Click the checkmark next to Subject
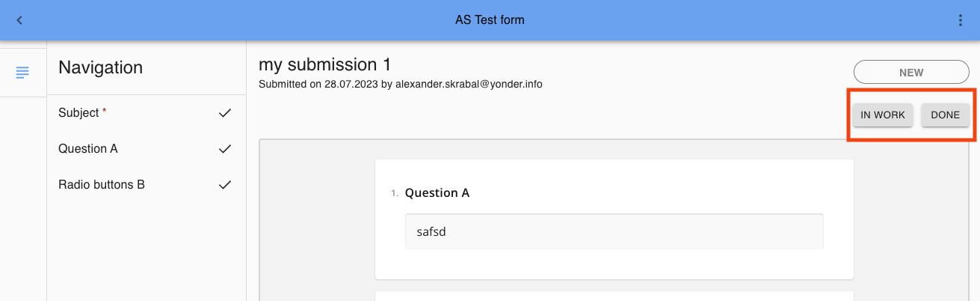 pos(225,113)
